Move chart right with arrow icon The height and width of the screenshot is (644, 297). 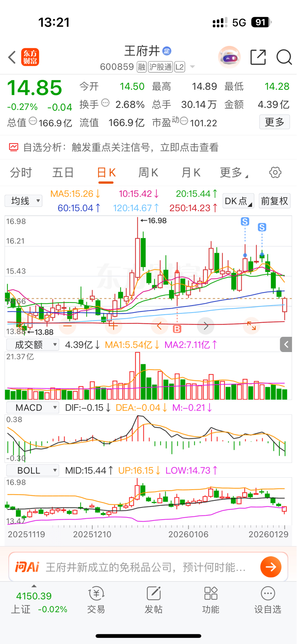205,326
